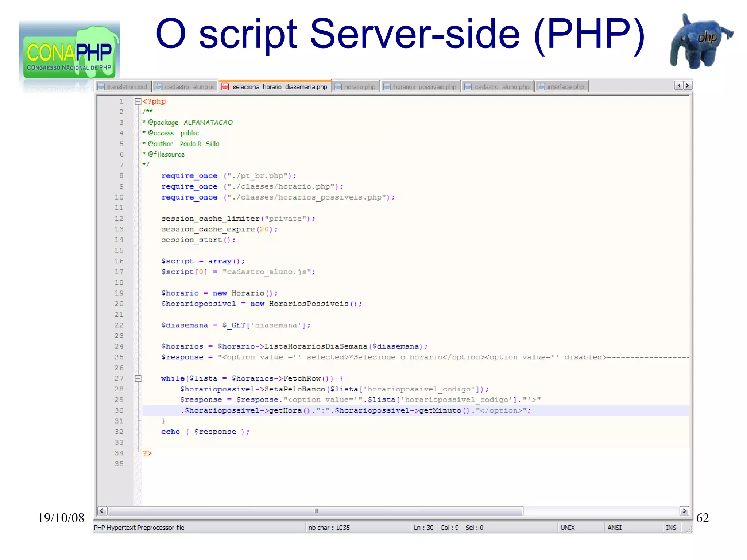This screenshot has width=747, height=560.
Task: Click the save icon on cadastro_aluno.php tab
Action: 468,86
